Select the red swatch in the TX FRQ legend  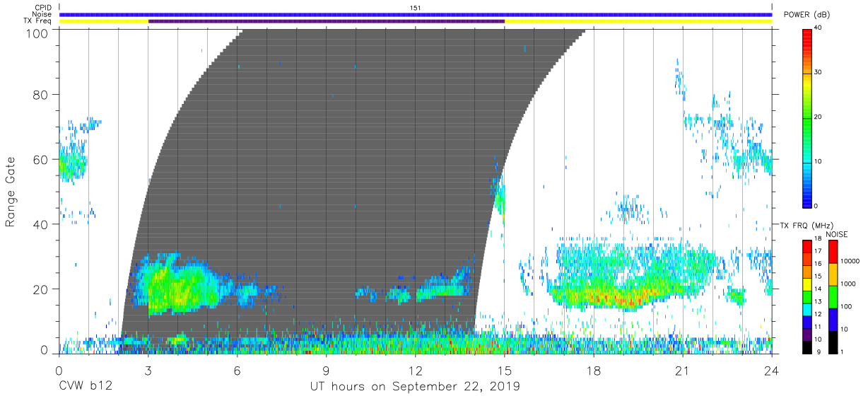[x=807, y=247]
